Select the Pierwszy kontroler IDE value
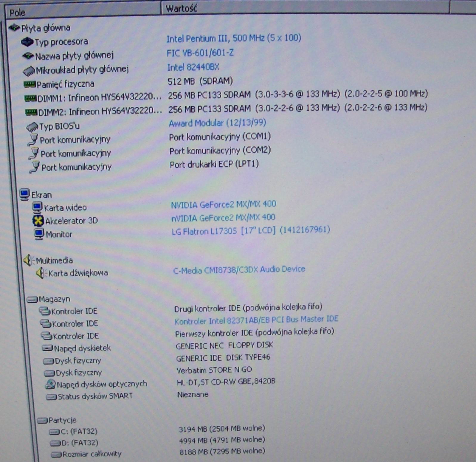Image resolution: width=476 pixels, height=462 pixels. point(255,333)
